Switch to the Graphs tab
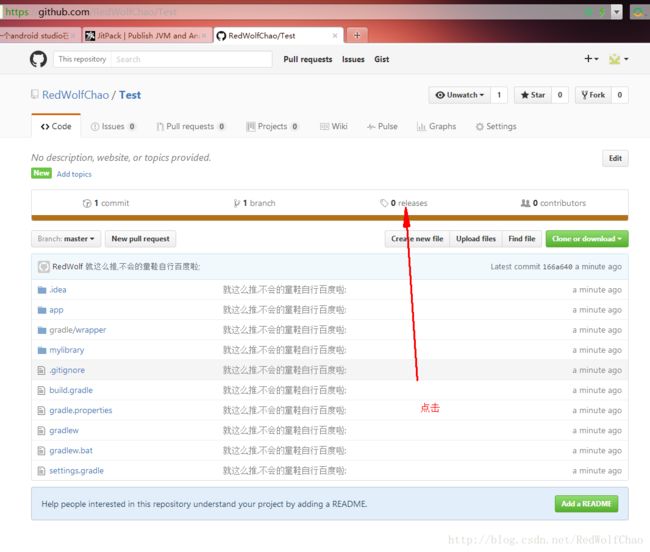The width and height of the screenshot is (650, 552). (436, 126)
